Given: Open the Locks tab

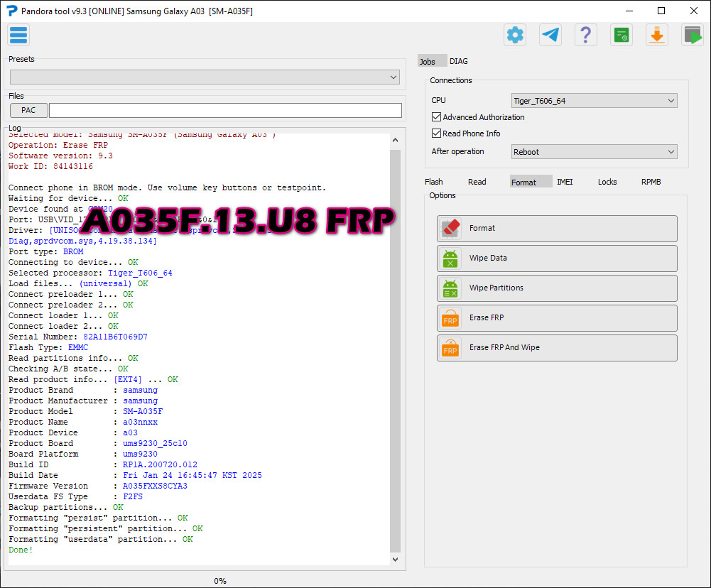Looking at the screenshot, I should point(607,182).
